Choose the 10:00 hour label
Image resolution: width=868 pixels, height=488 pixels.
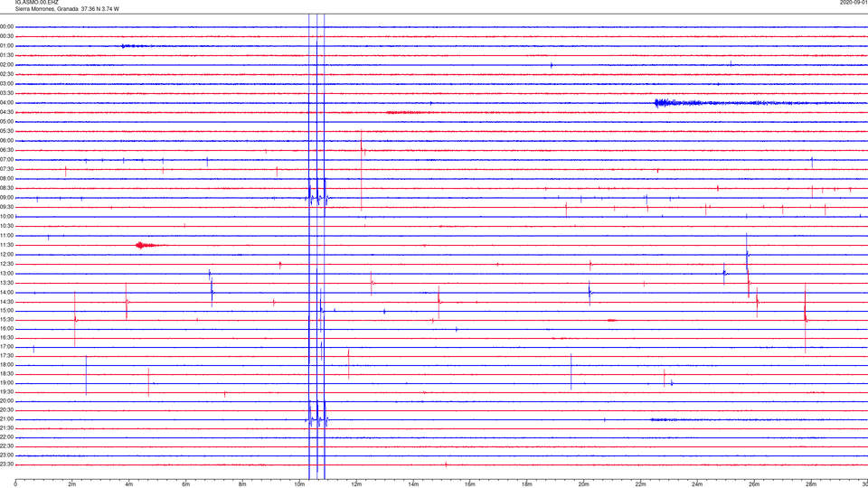coord(6,217)
